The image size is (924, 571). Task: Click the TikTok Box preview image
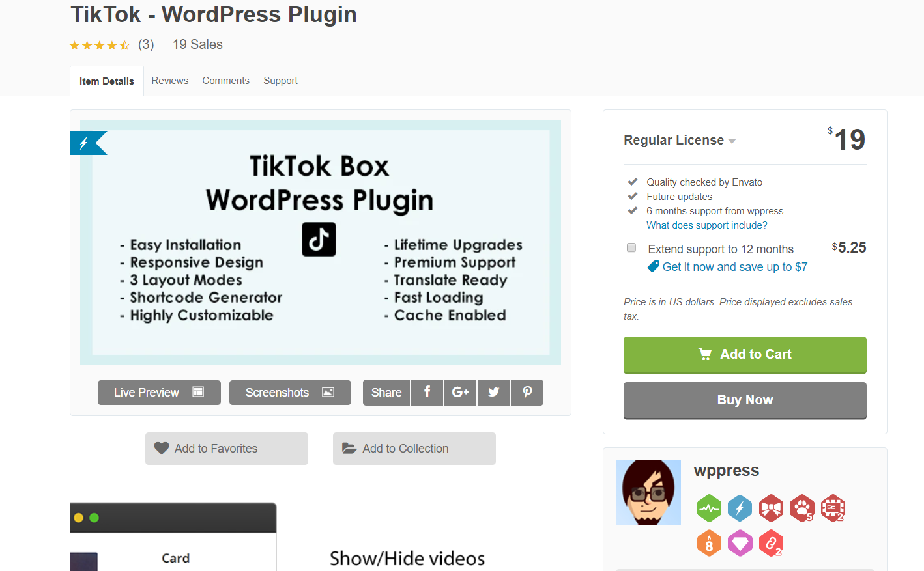(x=321, y=242)
